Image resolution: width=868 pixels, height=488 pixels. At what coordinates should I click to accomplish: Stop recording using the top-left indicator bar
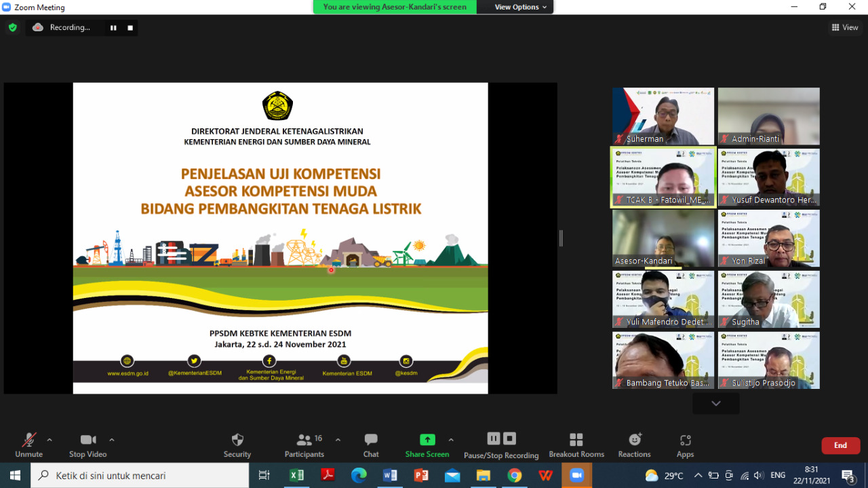pyautogui.click(x=130, y=28)
